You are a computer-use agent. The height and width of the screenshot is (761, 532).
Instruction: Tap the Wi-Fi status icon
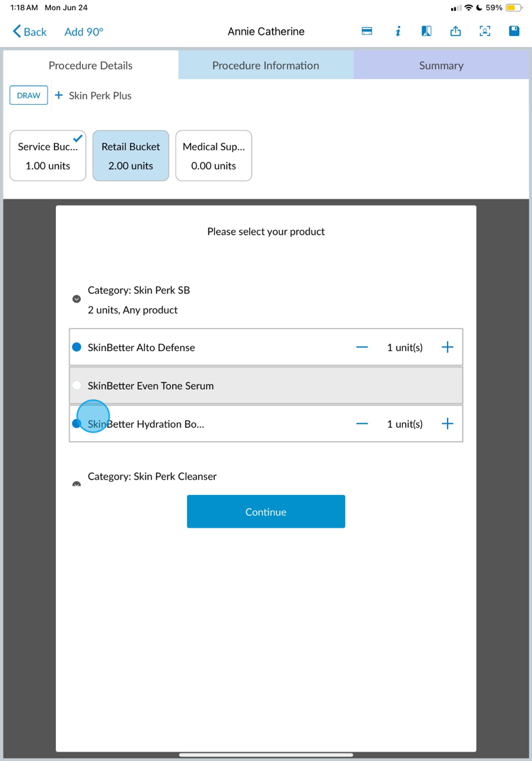[x=469, y=7]
